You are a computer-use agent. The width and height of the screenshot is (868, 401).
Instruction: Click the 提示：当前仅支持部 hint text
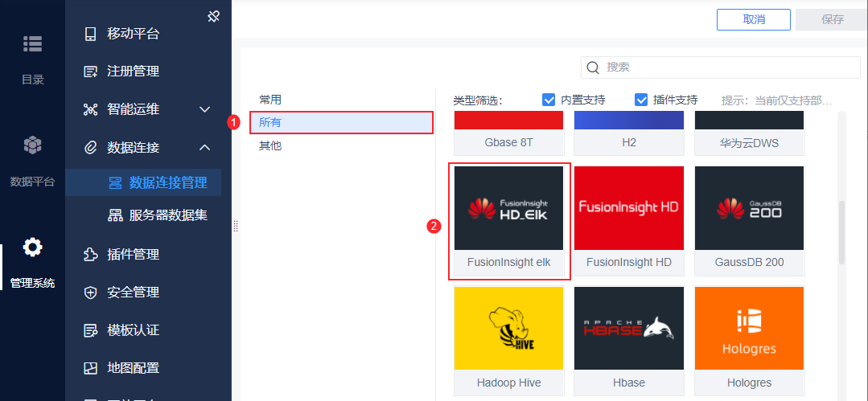click(x=776, y=100)
